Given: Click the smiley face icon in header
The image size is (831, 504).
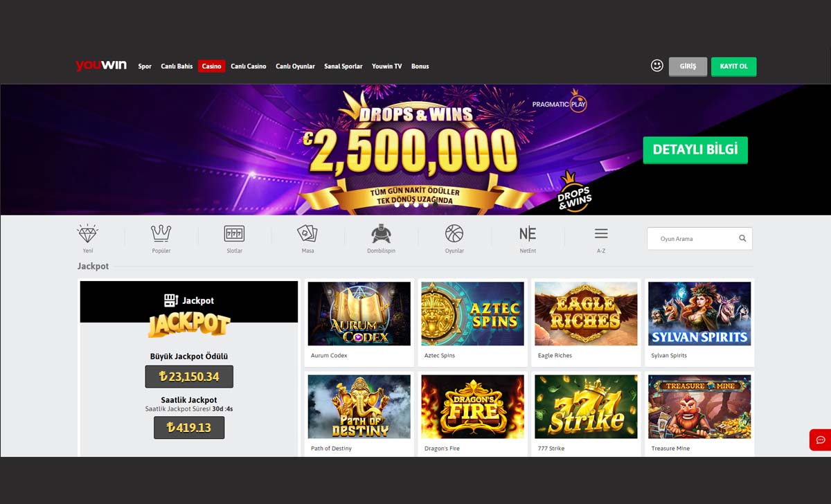Looking at the screenshot, I should point(657,66).
